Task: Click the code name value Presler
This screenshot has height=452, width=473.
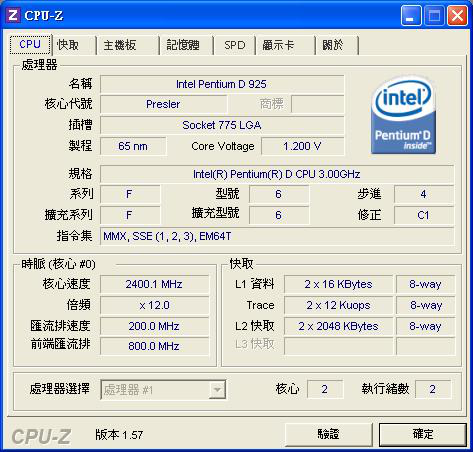Action: point(163,104)
